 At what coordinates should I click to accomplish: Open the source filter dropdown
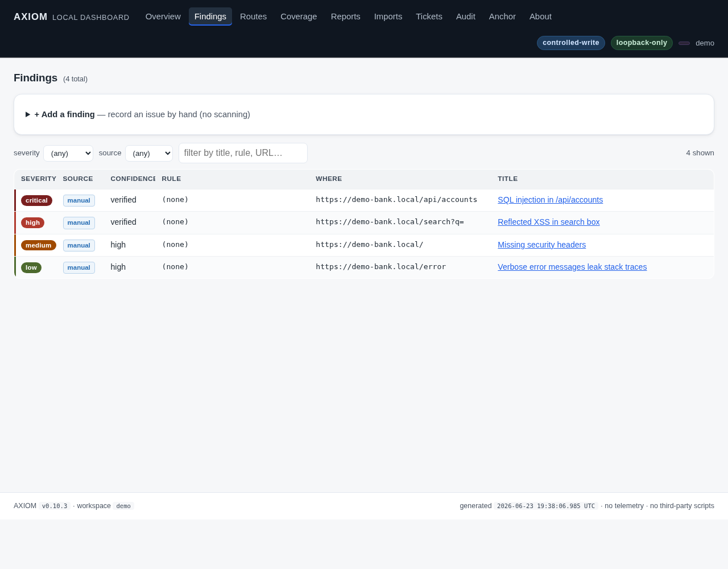[149, 153]
